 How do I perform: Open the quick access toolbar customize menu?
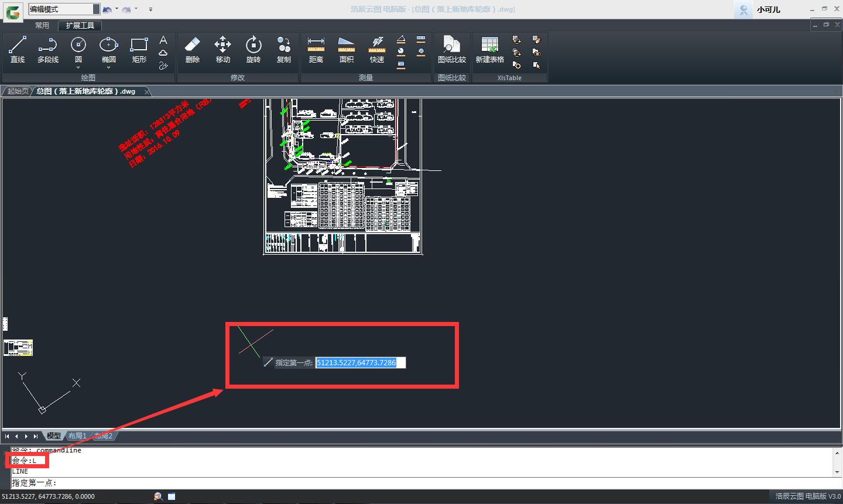point(150,9)
